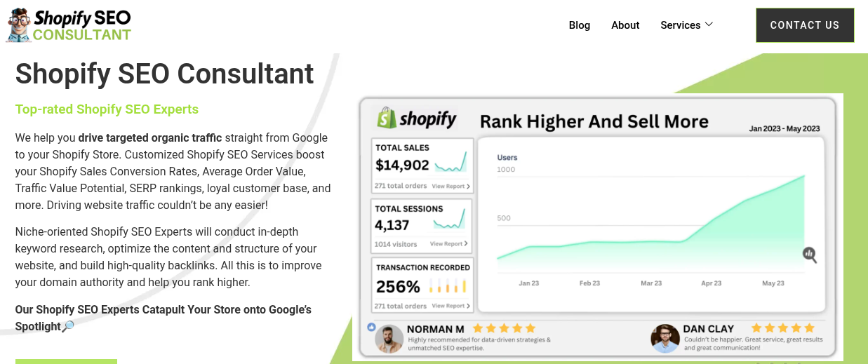The width and height of the screenshot is (868, 364).
Task: Click the Shopify SEO Consultant main heading
Action: pyautogui.click(x=165, y=74)
